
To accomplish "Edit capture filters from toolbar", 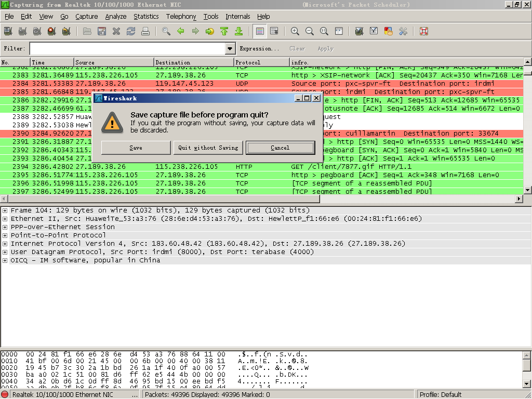I will (360, 31).
